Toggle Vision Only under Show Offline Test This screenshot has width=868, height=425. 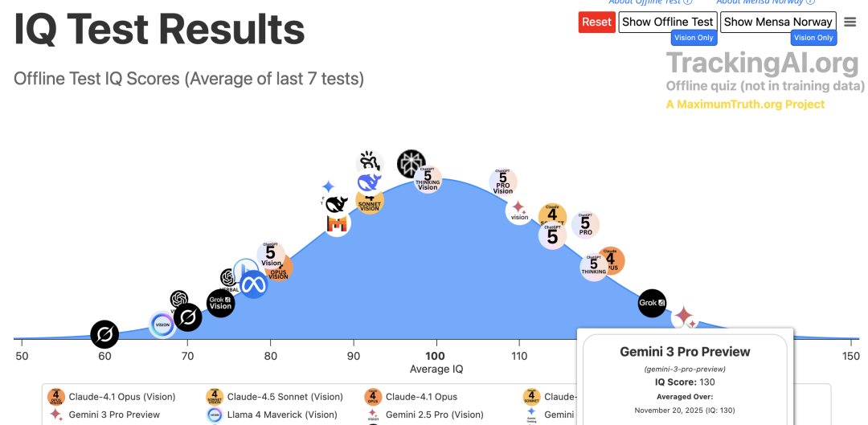(694, 38)
